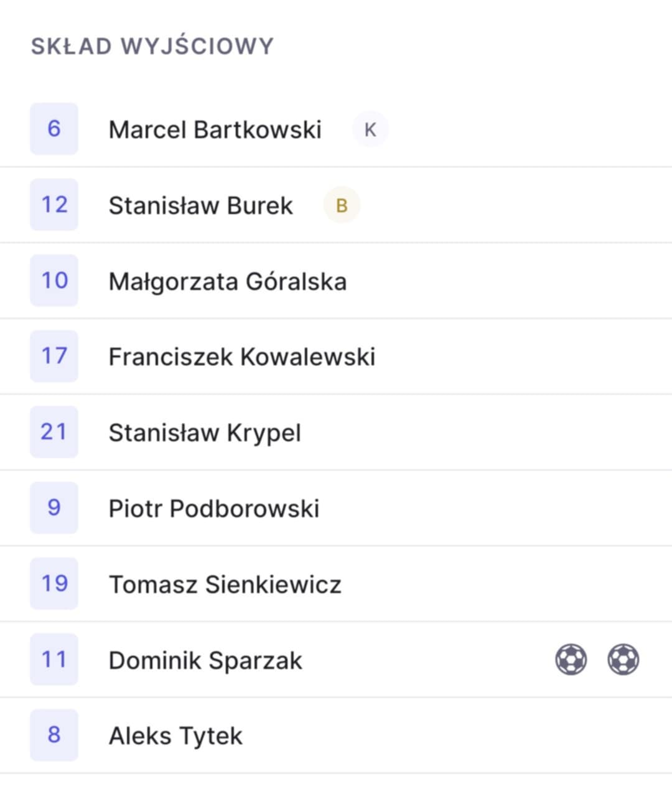Click the Skład wyjściowy section heading
This screenshot has width=672, height=799.
[x=152, y=46]
